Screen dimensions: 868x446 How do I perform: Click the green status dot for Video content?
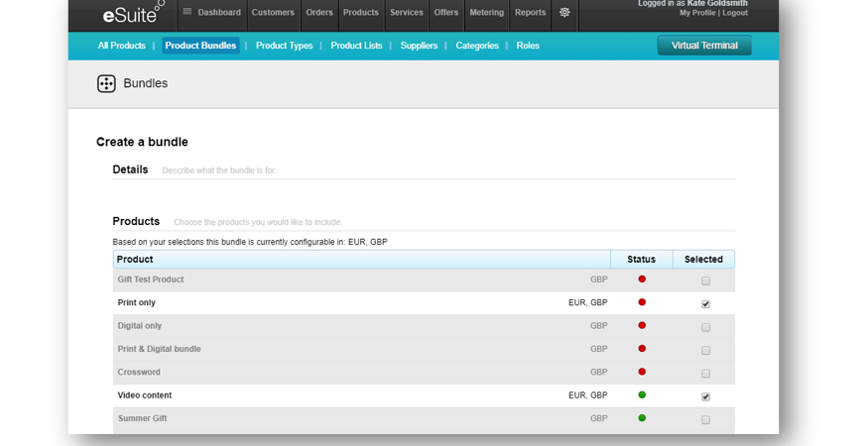642,395
